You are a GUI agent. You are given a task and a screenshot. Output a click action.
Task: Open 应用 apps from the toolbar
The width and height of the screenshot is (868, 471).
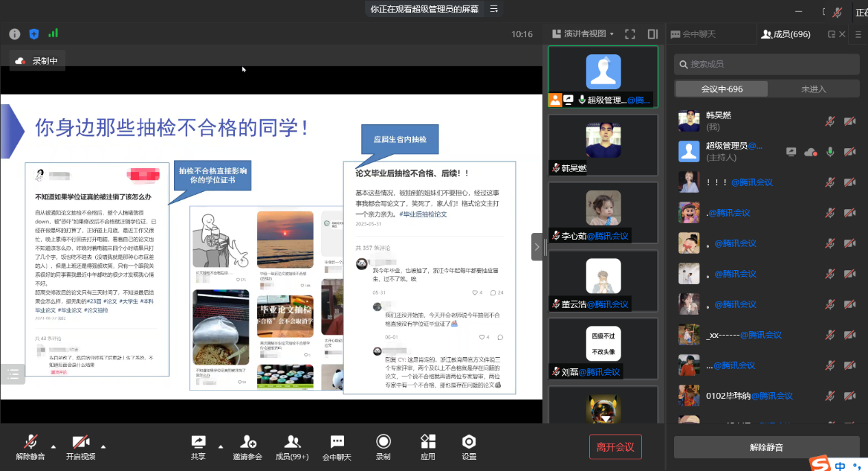428,446
